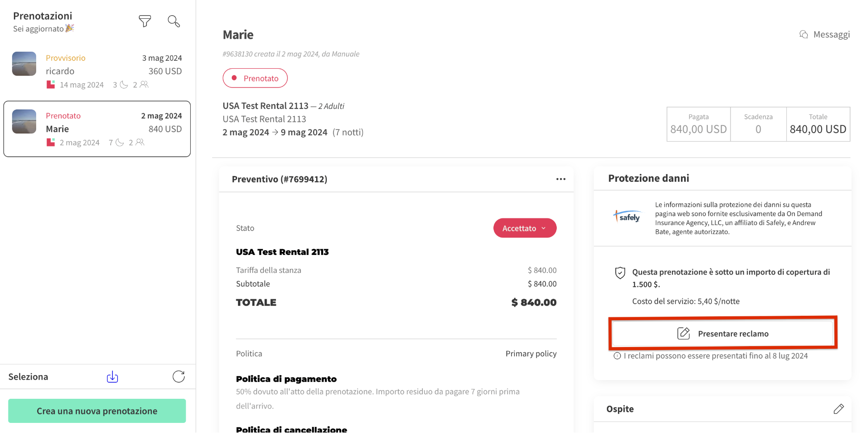The image size is (868, 443).
Task: Select Marie's booked reservation entry
Action: click(x=97, y=129)
